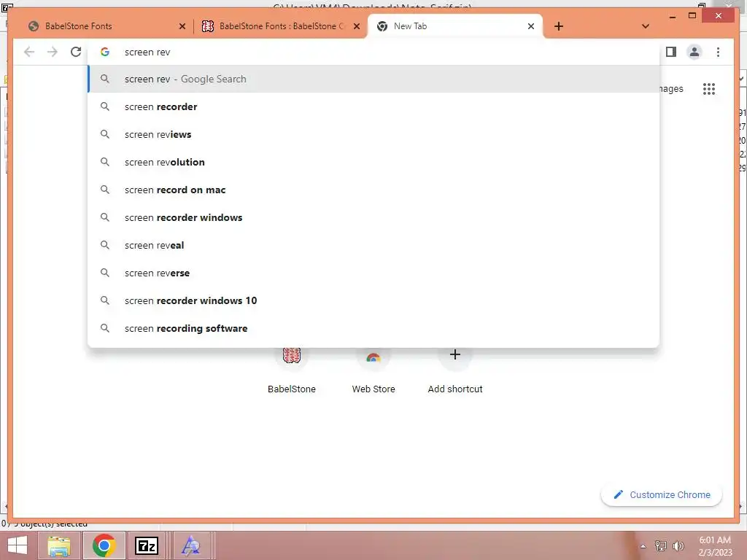
Task: Choose the 'screen recorder' suggestion
Action: (374, 106)
